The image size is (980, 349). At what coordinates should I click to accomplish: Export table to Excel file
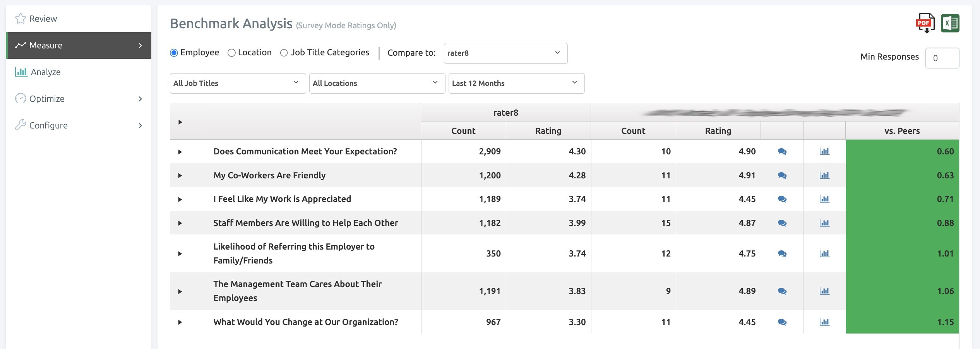point(950,24)
